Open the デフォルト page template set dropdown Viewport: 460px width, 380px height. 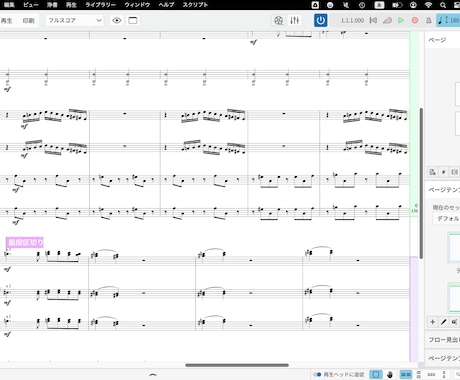pos(447,219)
